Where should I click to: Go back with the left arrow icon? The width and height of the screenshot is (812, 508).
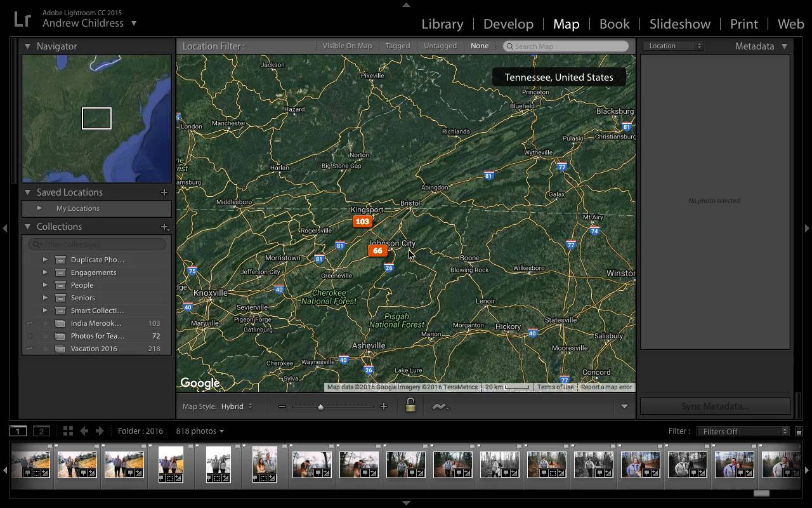(x=84, y=431)
